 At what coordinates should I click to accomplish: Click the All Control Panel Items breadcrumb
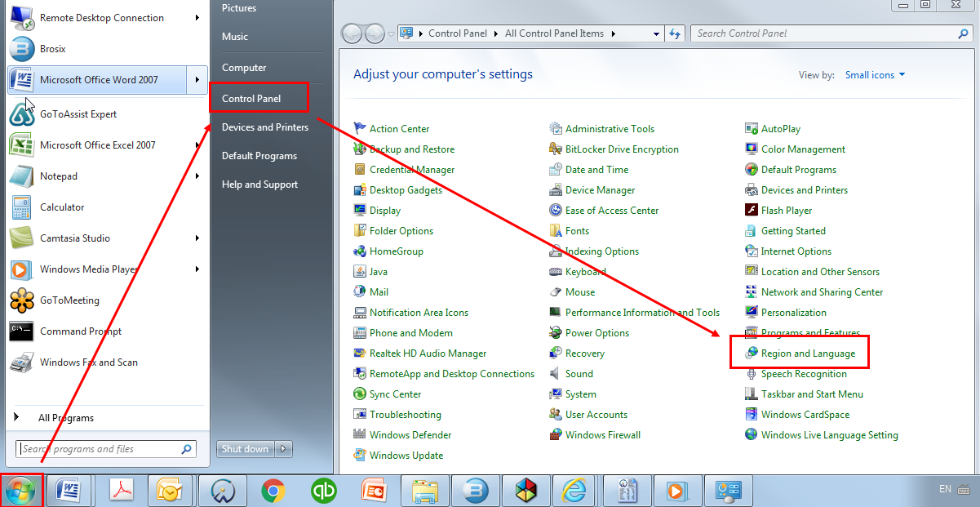click(554, 33)
